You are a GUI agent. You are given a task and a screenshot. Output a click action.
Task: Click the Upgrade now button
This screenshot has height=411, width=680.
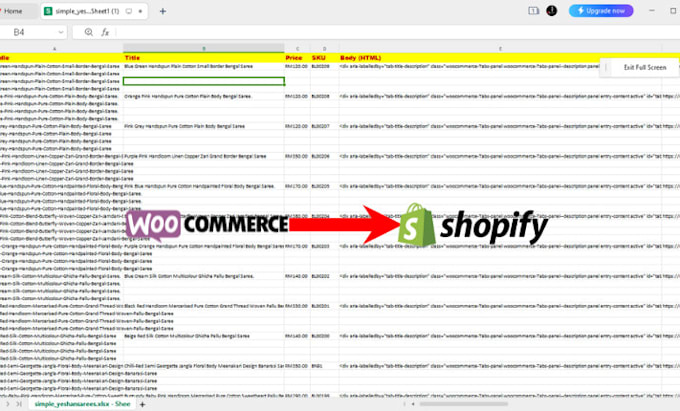coord(601,11)
